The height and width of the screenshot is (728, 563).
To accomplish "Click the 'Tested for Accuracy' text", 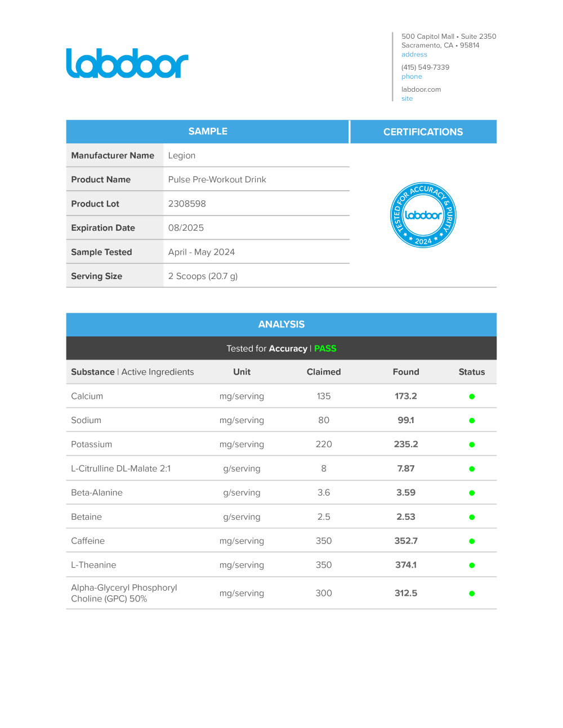I will point(267,349).
